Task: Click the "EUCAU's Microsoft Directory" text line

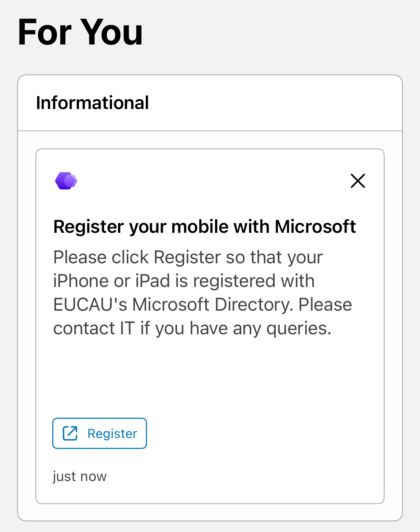Action: (202, 305)
